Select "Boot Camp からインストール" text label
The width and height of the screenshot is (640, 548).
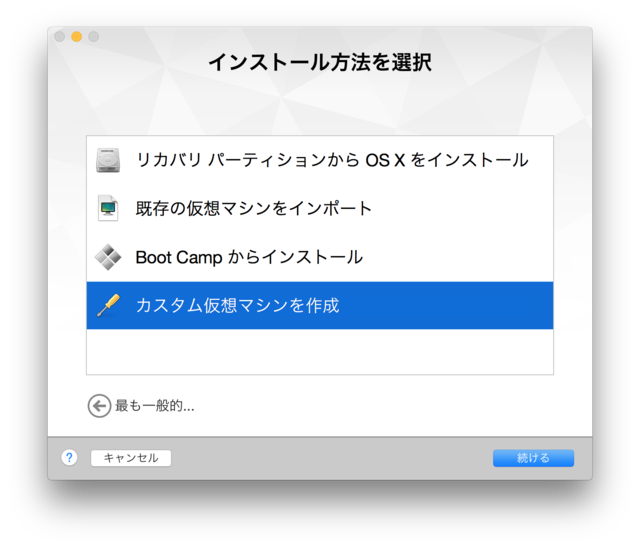(249, 257)
